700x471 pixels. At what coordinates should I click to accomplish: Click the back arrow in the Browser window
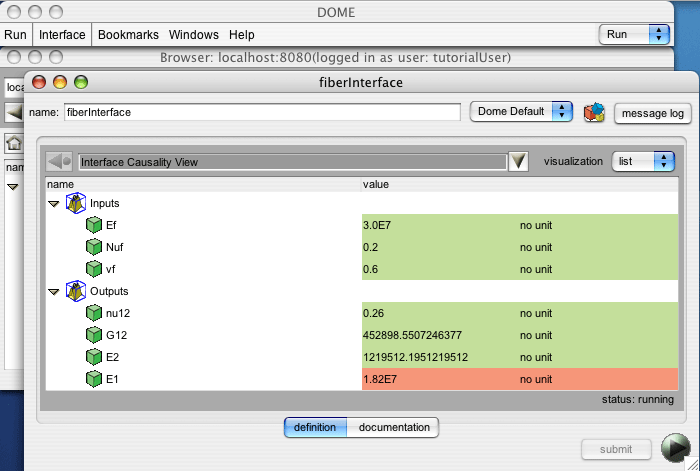(14, 113)
